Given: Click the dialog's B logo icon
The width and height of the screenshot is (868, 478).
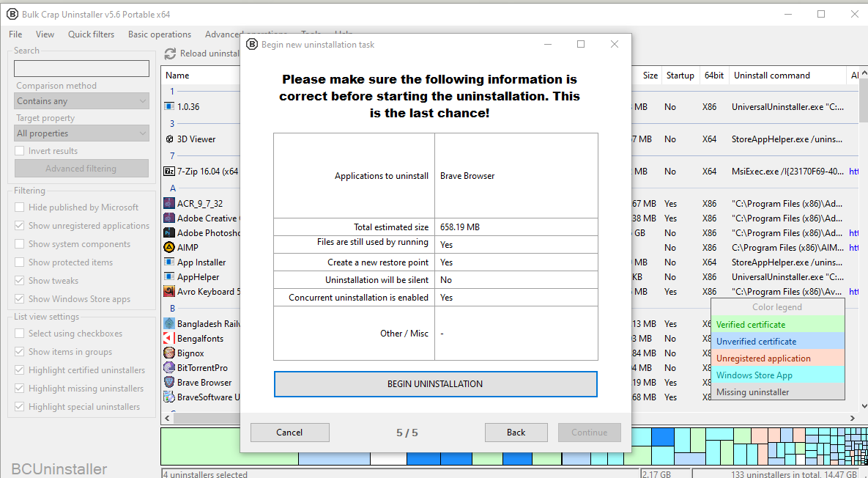Looking at the screenshot, I should coord(252,44).
